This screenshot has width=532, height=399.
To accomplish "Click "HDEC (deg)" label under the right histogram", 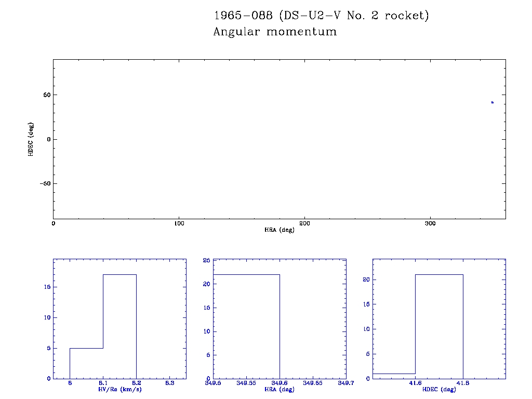I will (439, 390).
